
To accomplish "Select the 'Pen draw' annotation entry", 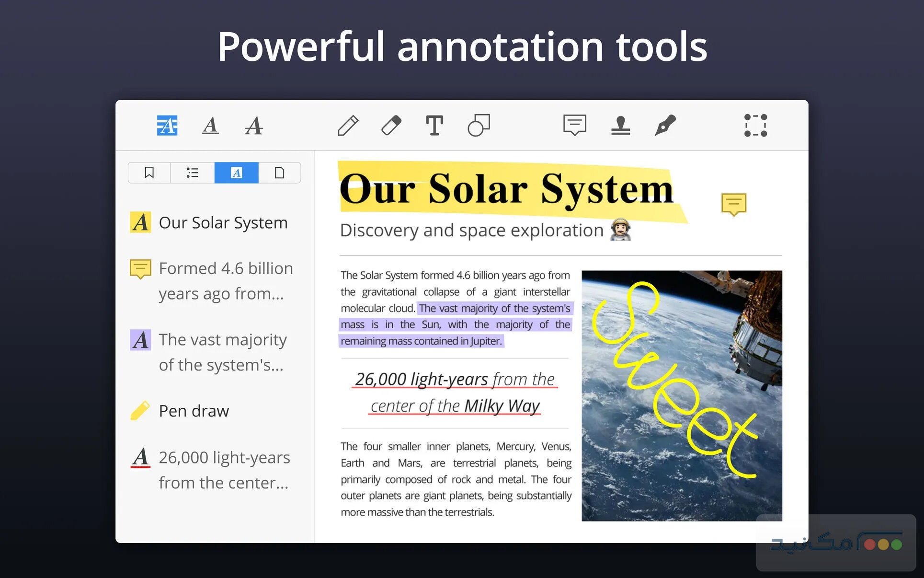I will click(x=194, y=411).
